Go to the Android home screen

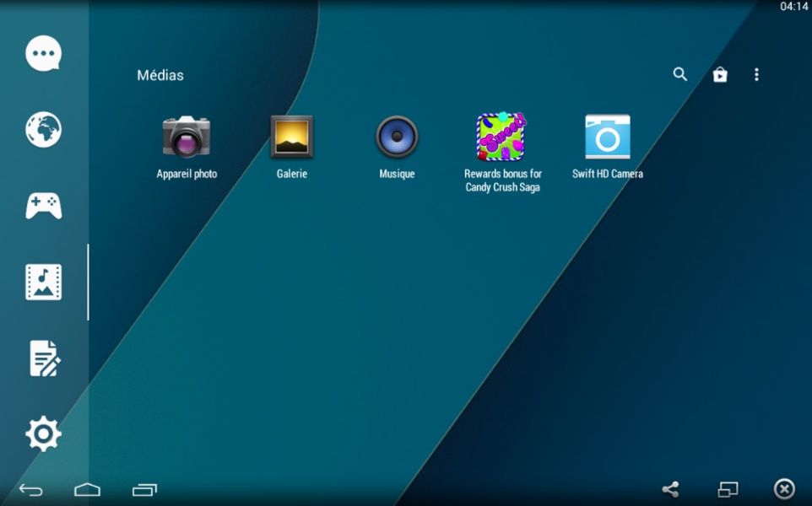pos(88,489)
